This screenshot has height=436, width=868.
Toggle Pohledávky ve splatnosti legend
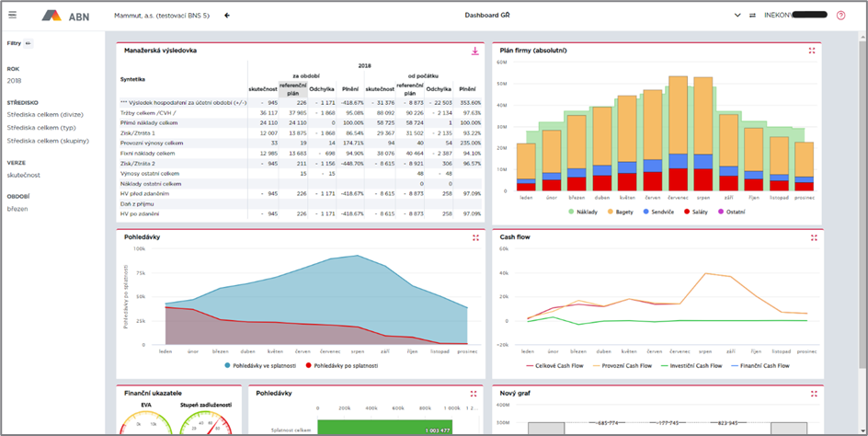point(260,366)
